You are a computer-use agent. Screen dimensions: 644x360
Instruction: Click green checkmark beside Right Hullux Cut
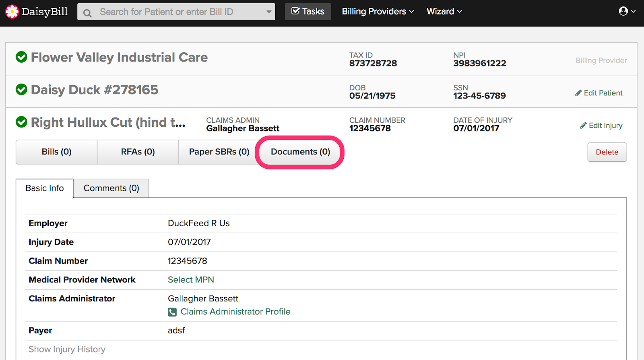(x=21, y=122)
